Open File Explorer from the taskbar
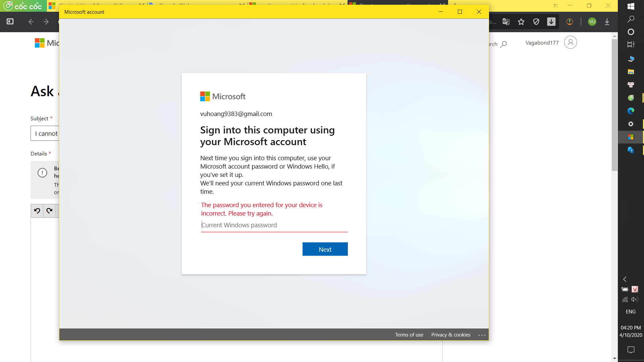This screenshot has height=362, width=644. coord(631,71)
